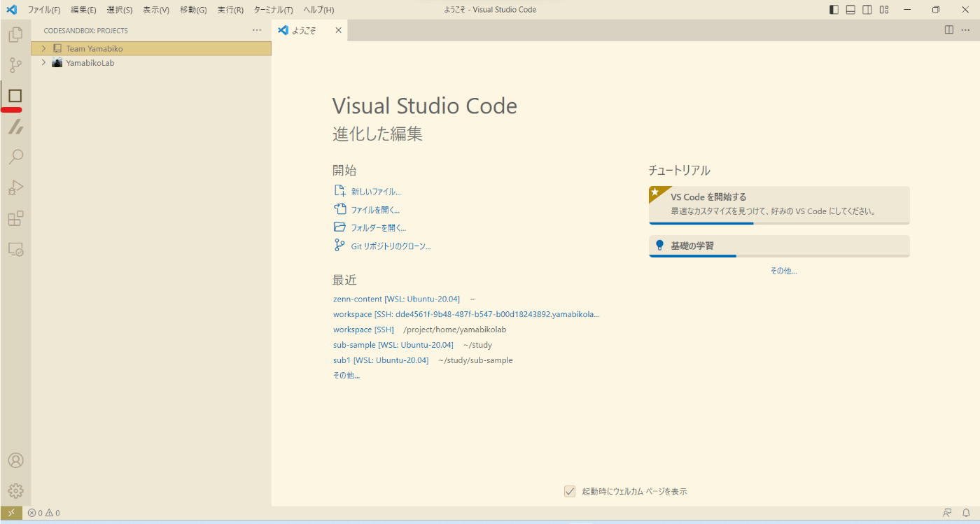Toggle 起動時にウェルカム ページを表示 checkbox
Image resolution: width=980 pixels, height=524 pixels.
click(570, 491)
